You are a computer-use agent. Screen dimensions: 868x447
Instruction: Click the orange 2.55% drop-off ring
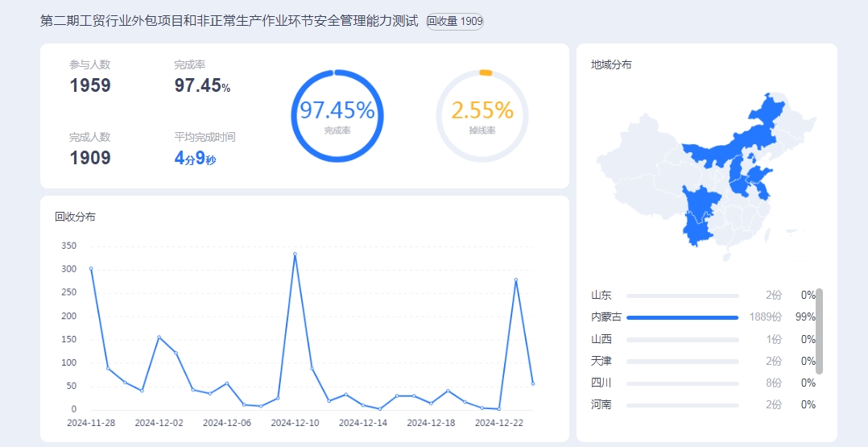pyautogui.click(x=482, y=115)
